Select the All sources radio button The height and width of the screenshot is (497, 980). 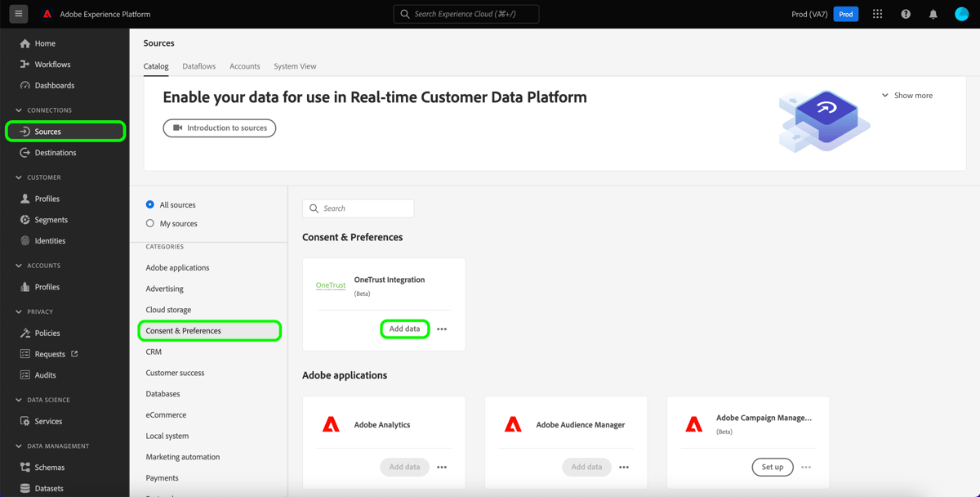pyautogui.click(x=149, y=204)
